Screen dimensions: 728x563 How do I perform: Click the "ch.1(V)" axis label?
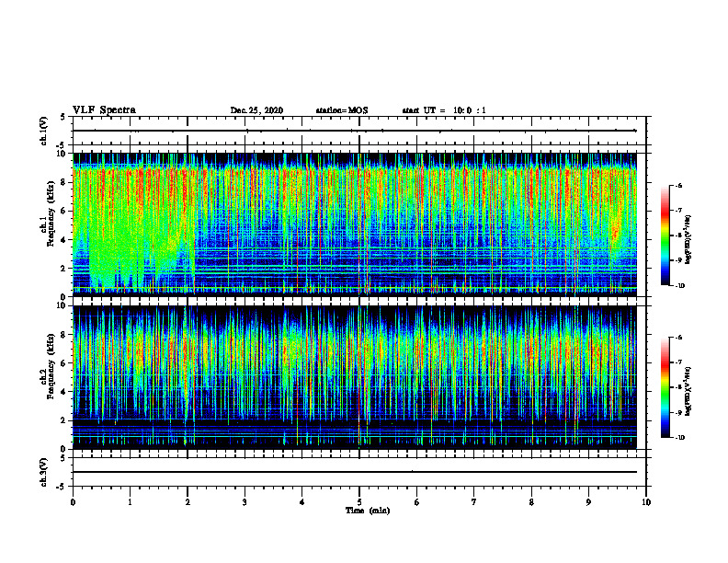click(x=44, y=131)
